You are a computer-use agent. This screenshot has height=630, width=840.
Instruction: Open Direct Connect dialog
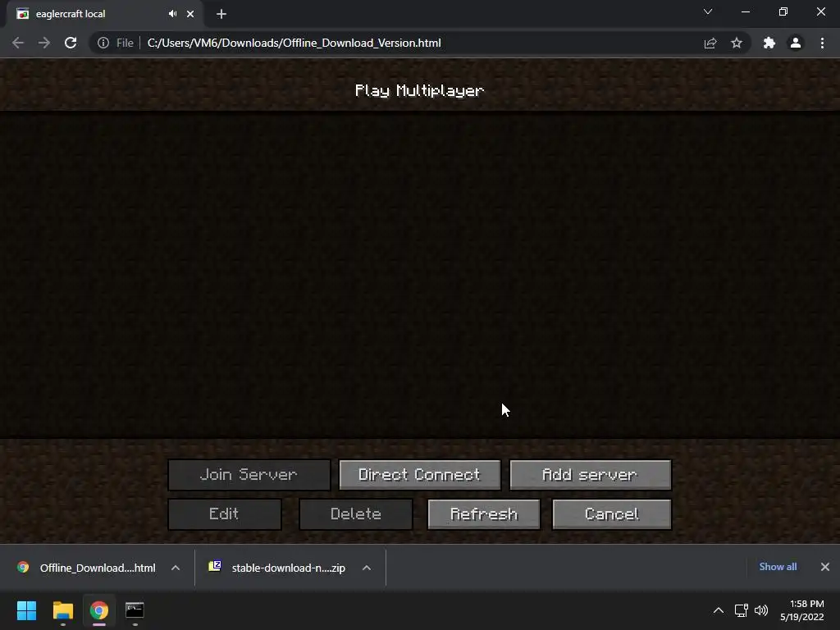[419, 475]
